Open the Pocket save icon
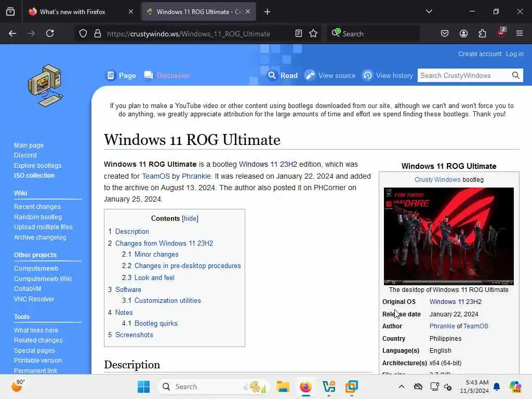 [445, 34]
